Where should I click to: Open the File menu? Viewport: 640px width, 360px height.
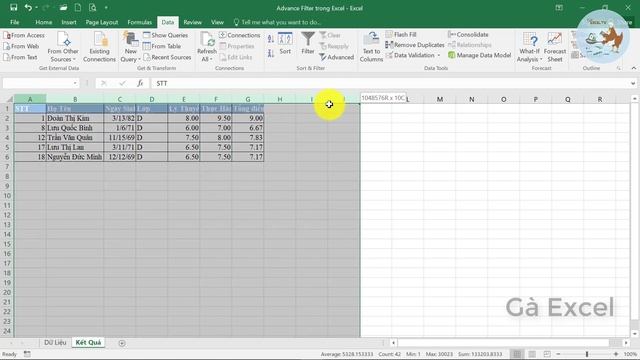pyautogui.click(x=15, y=22)
